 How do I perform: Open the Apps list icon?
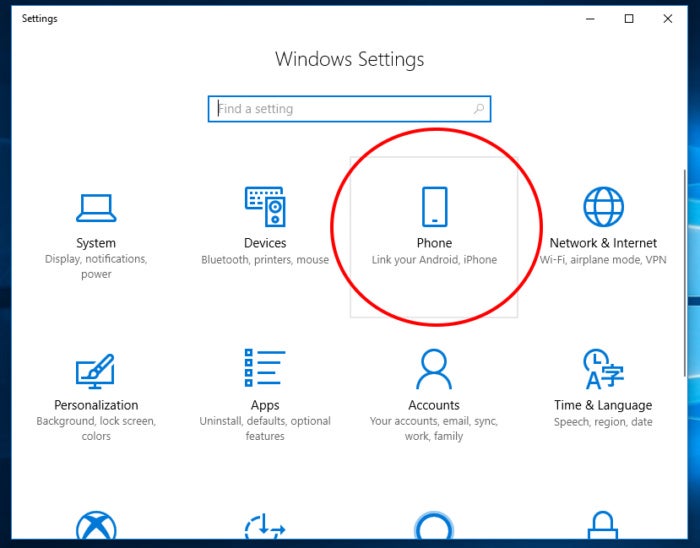(265, 368)
